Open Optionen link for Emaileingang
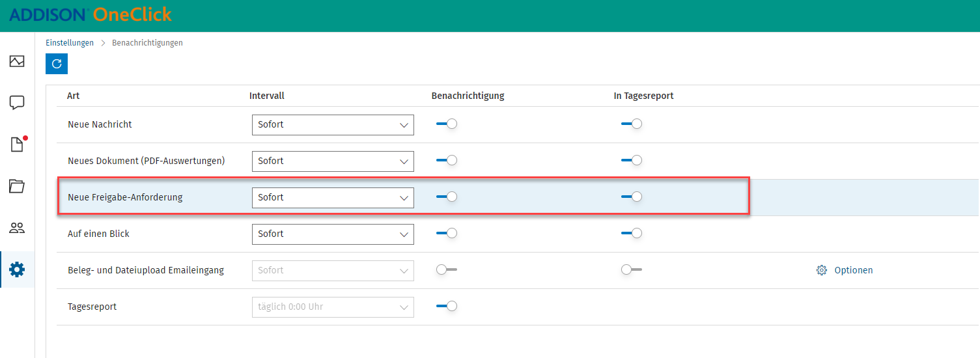Image resolution: width=980 pixels, height=358 pixels. click(854, 270)
